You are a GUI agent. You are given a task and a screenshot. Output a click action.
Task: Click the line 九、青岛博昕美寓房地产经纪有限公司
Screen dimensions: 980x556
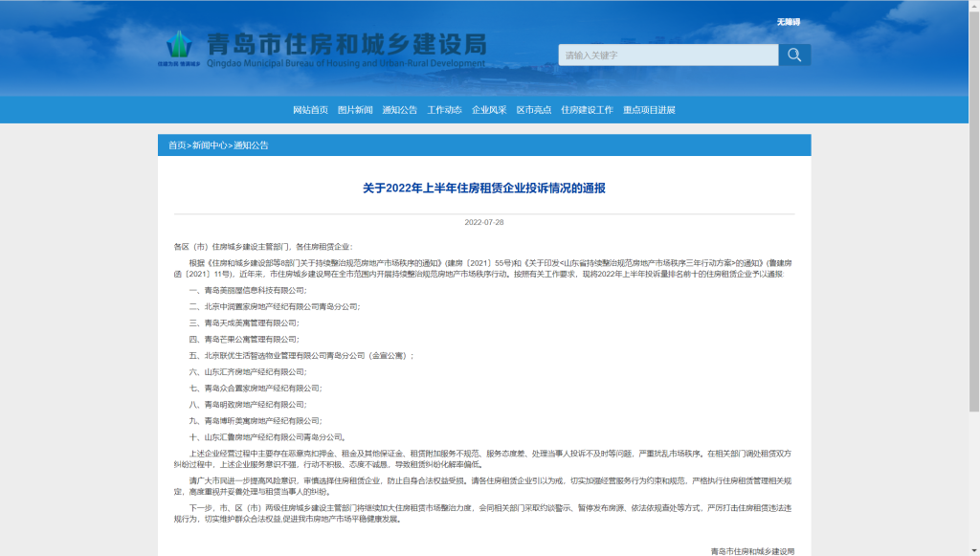pyautogui.click(x=256, y=420)
